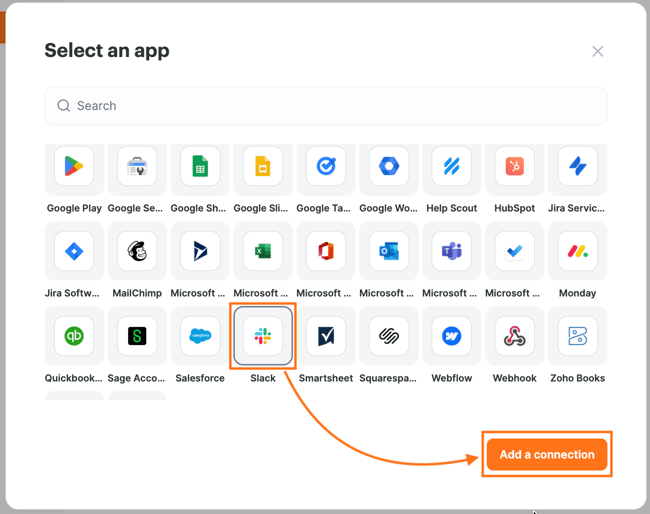Viewport: 650px width, 514px height.
Task: Select the Microsoft Office red icon
Action: point(326,251)
